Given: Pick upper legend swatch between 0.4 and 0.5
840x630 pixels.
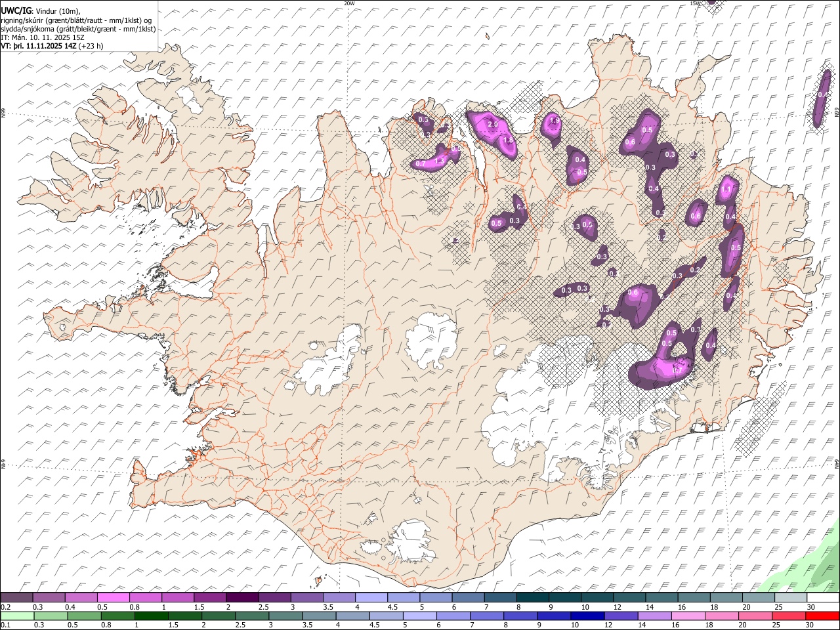Looking at the screenshot, I should pos(81,597).
